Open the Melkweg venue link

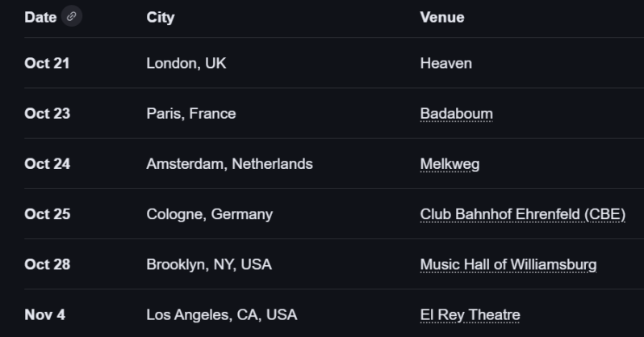point(450,164)
